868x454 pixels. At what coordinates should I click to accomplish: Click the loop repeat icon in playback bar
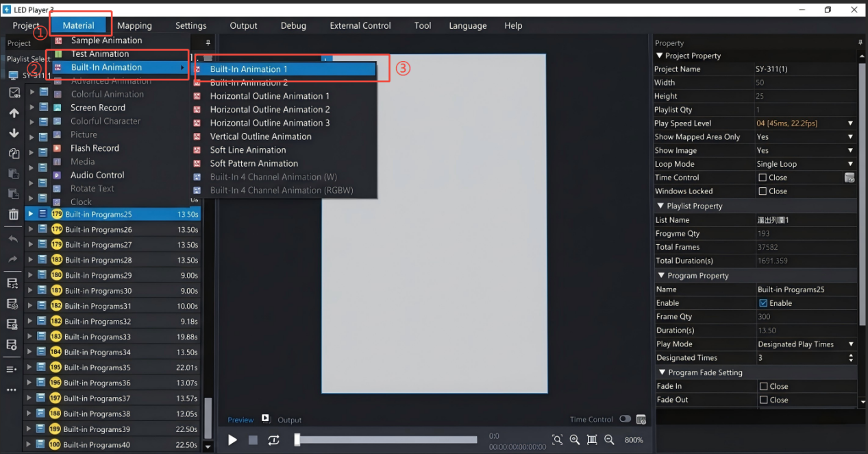coord(274,440)
